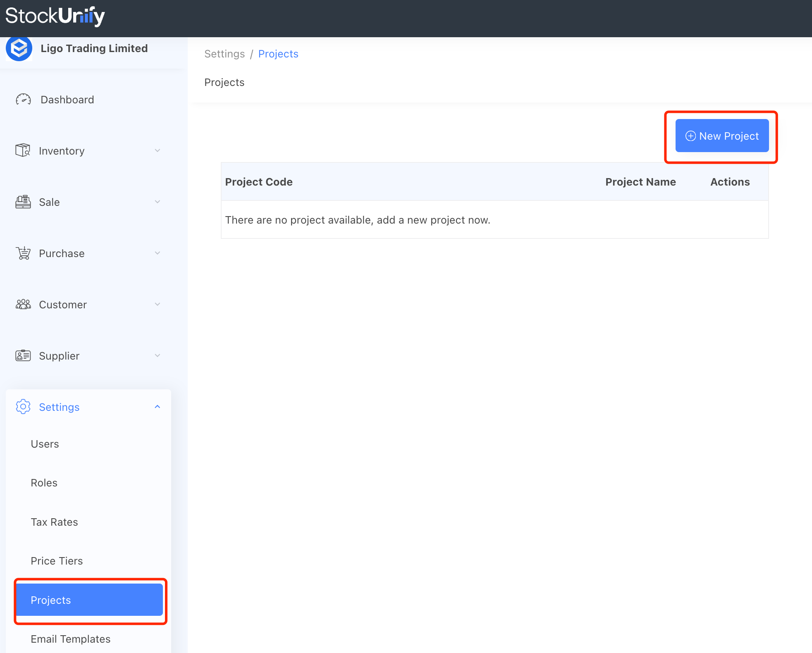The height and width of the screenshot is (653, 812).
Task: Expand the Sale menu chevron
Action: pos(157,202)
